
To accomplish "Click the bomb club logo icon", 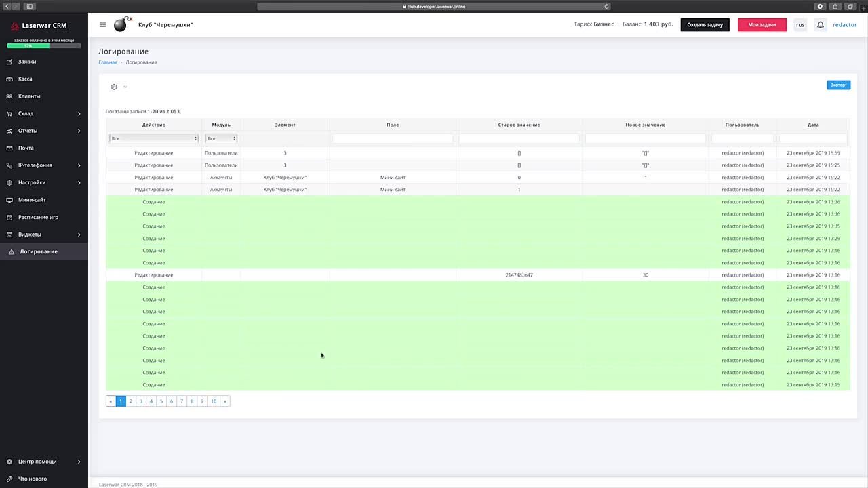I will 122,24.
